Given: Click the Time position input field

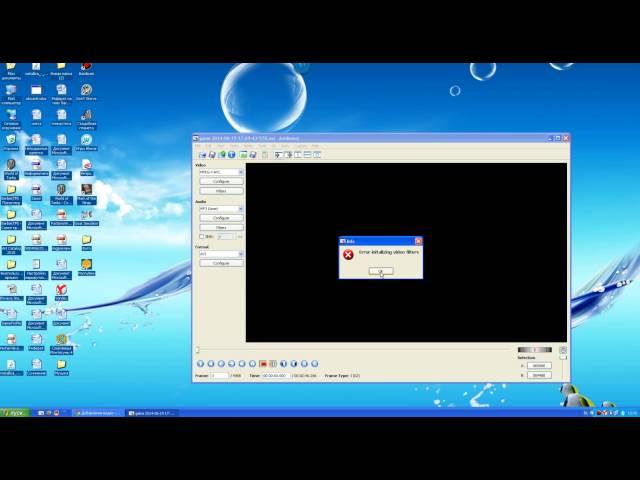Looking at the screenshot, I should click(276, 376).
